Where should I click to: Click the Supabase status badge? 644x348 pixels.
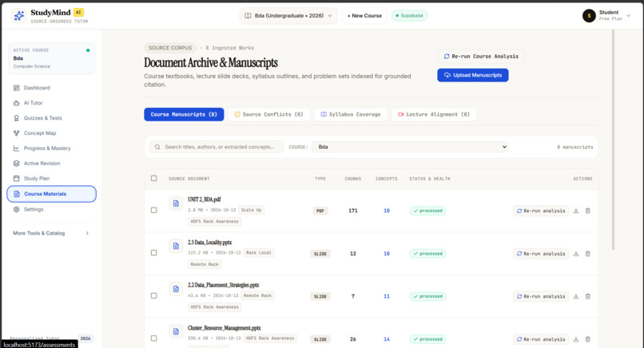pos(409,16)
